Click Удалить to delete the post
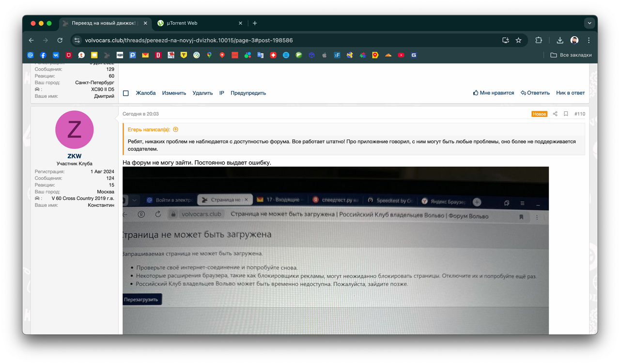Viewport: 620px width, 364px height. (202, 93)
